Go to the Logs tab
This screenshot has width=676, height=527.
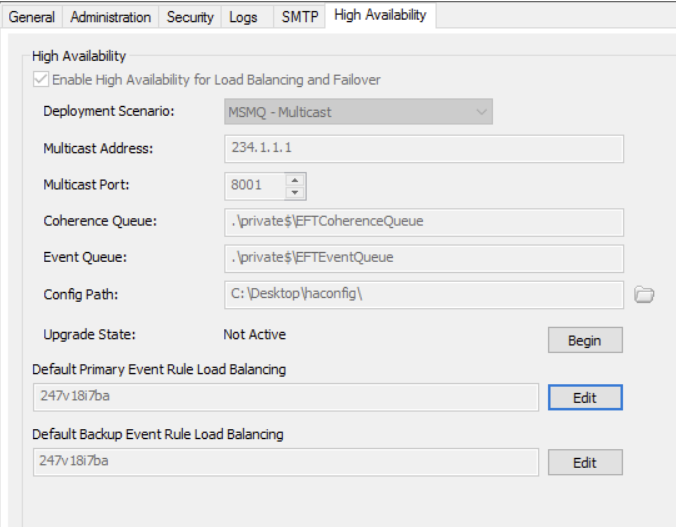[x=243, y=17]
